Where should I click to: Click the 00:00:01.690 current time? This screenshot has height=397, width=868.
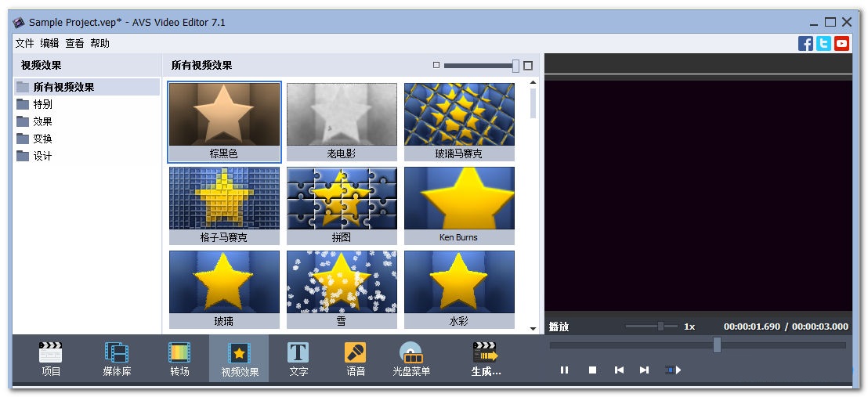(x=752, y=327)
